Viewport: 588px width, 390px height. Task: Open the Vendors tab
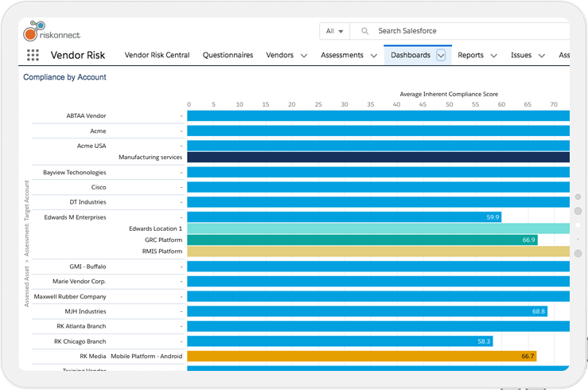[x=280, y=55]
